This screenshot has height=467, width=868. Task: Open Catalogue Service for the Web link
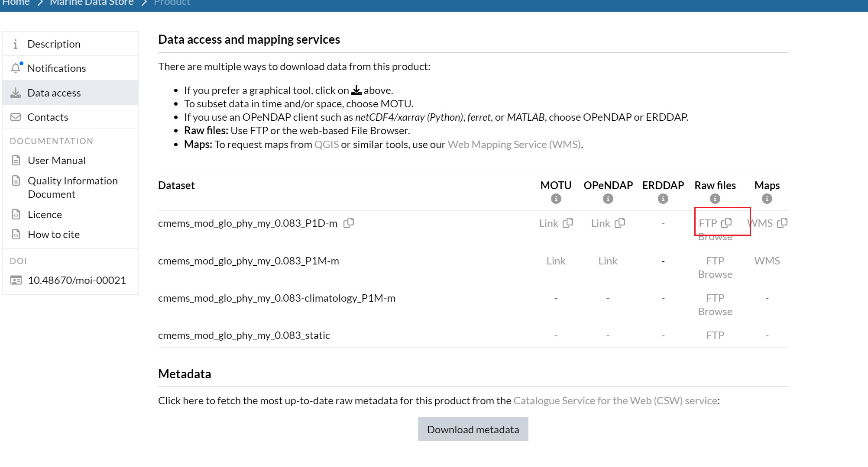coord(615,401)
